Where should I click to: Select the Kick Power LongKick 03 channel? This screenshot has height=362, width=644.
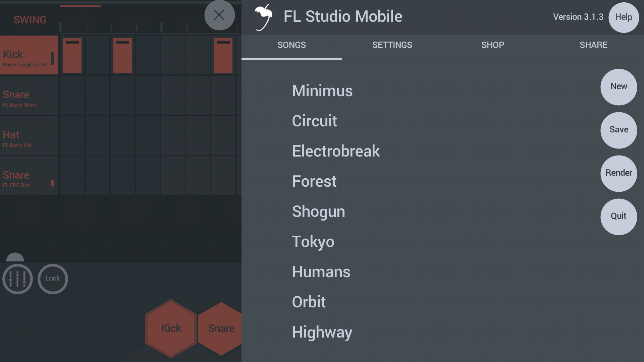tap(29, 55)
